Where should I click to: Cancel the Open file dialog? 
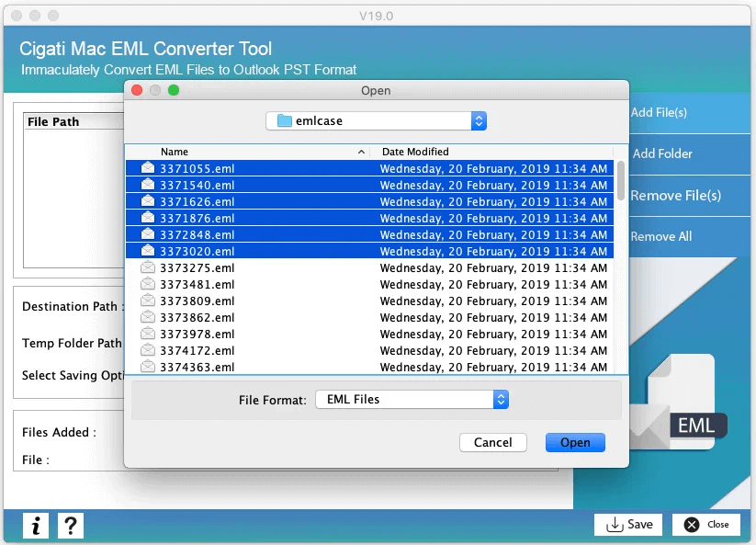pyautogui.click(x=492, y=442)
